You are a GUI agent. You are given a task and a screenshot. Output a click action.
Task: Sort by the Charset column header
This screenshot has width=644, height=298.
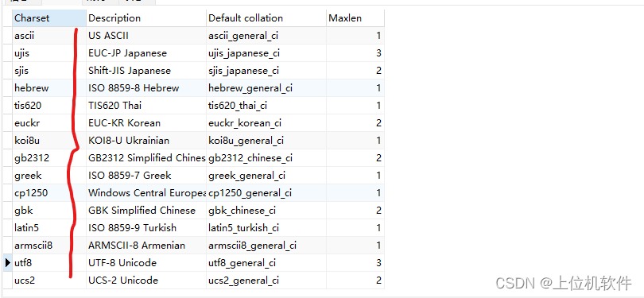click(49, 18)
